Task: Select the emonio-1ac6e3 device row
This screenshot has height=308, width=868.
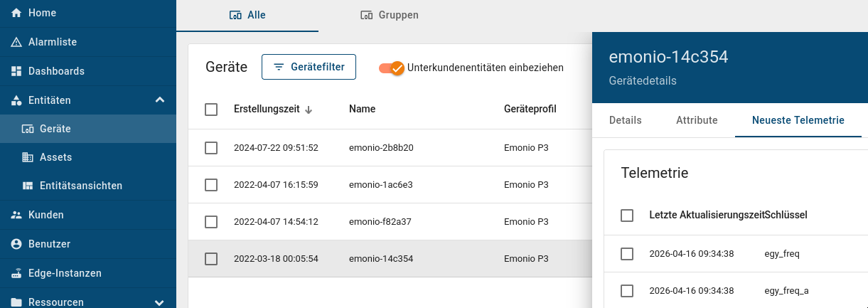Action: pos(380,185)
